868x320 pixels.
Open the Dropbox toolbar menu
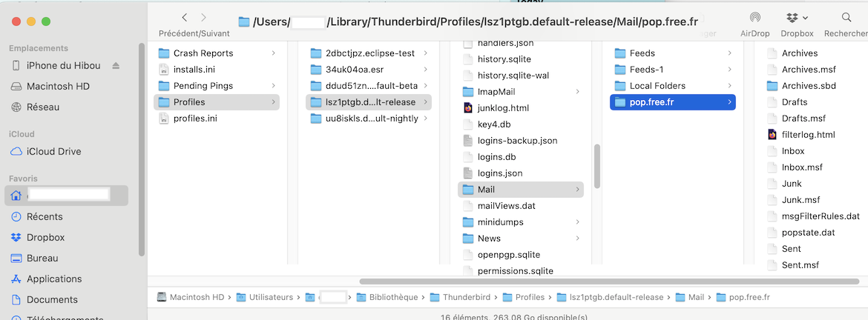point(797,18)
